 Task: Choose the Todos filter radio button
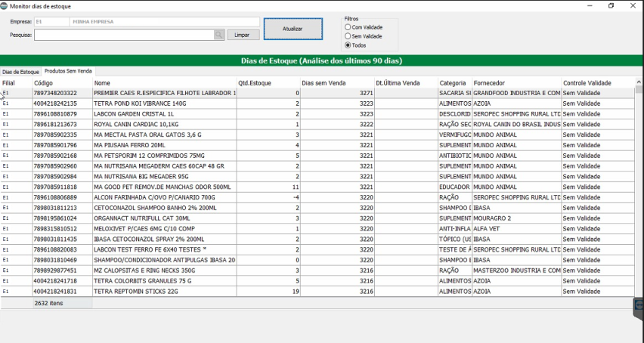click(348, 45)
